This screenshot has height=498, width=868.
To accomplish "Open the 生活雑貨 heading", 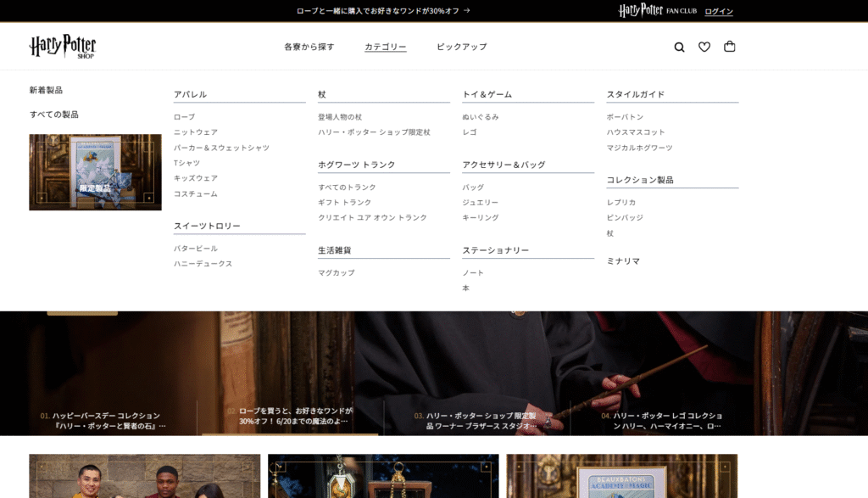I will 334,250.
